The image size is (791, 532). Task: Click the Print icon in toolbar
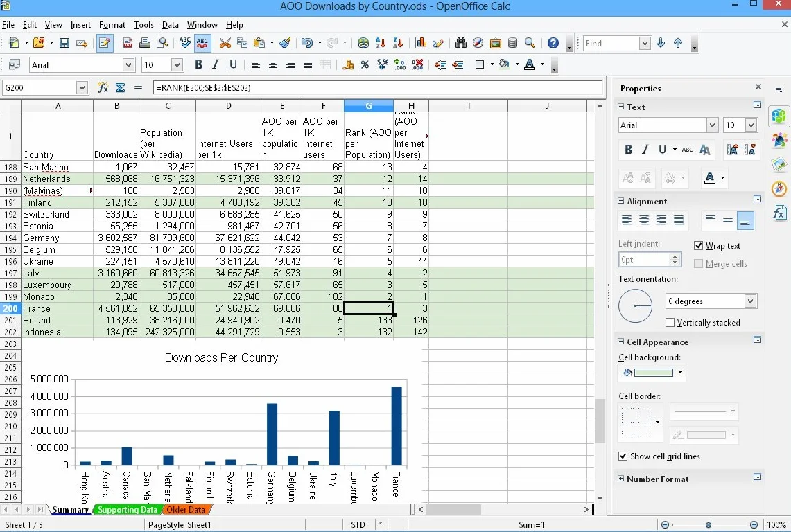[x=145, y=44]
